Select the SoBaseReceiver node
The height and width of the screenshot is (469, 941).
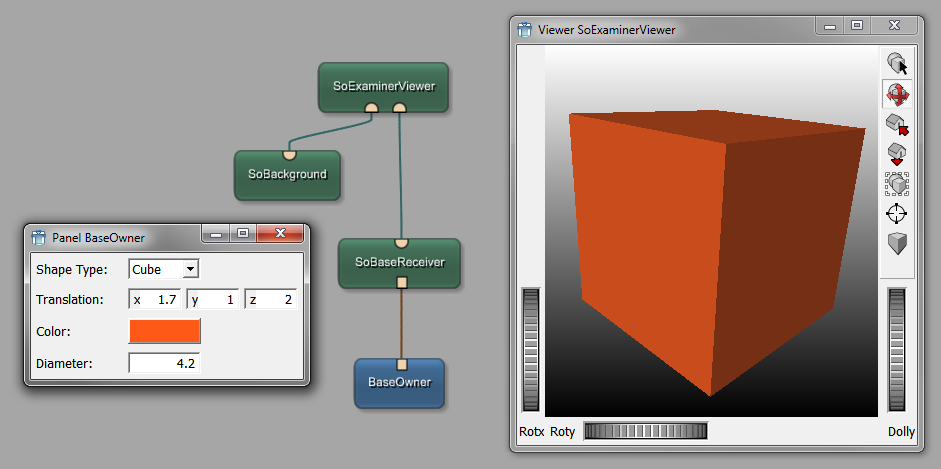pos(399,262)
